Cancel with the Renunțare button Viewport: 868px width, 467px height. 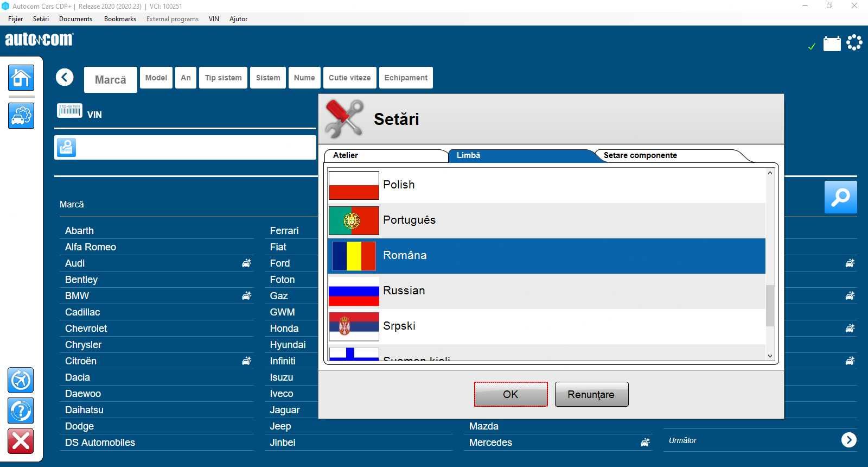tap(591, 394)
